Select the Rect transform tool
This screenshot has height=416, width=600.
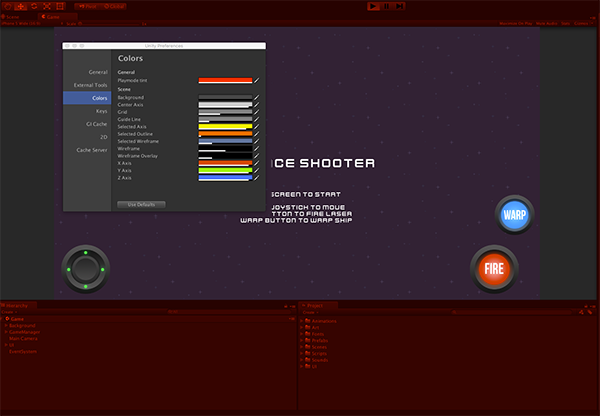(x=60, y=6)
